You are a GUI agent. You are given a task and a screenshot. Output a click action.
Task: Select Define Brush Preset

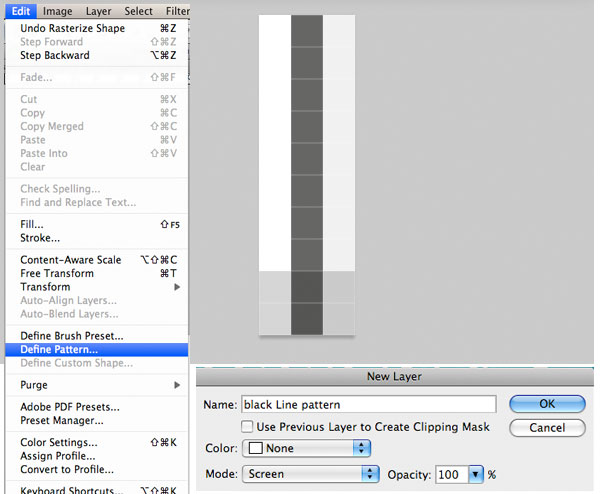72,336
